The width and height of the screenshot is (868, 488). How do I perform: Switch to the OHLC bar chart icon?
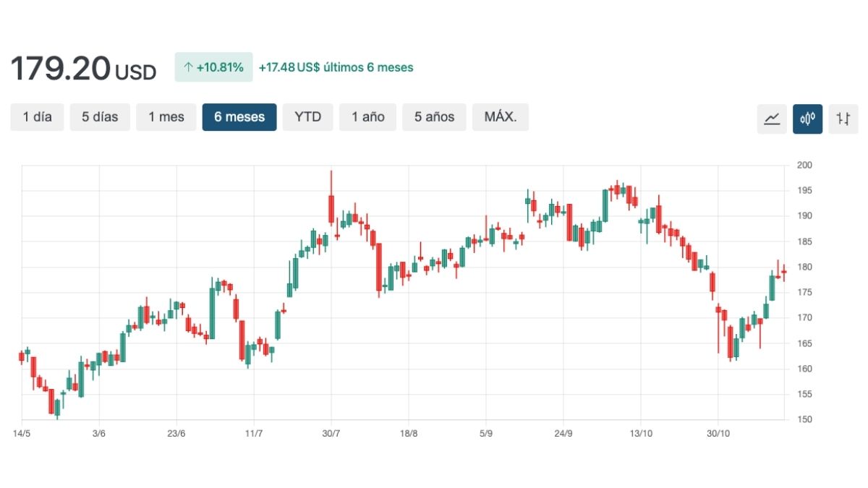(x=843, y=119)
